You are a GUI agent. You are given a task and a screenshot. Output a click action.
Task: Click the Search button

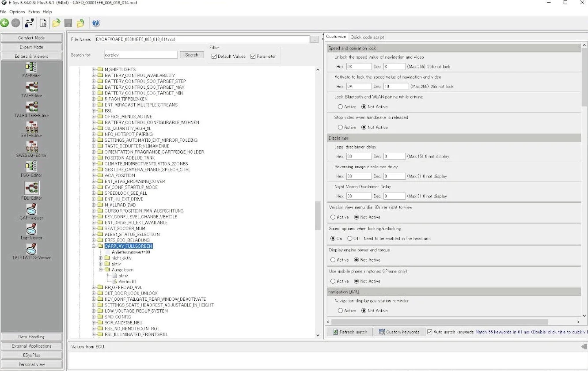pos(192,55)
